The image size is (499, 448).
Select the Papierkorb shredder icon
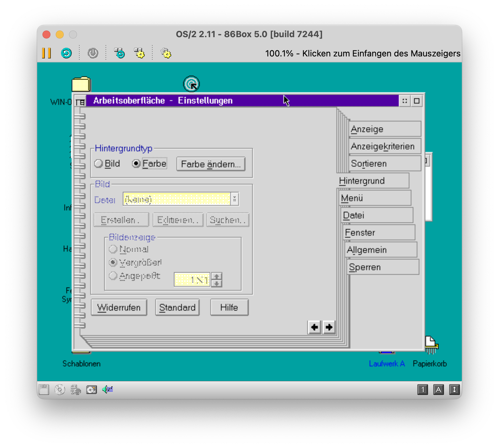[431, 345]
